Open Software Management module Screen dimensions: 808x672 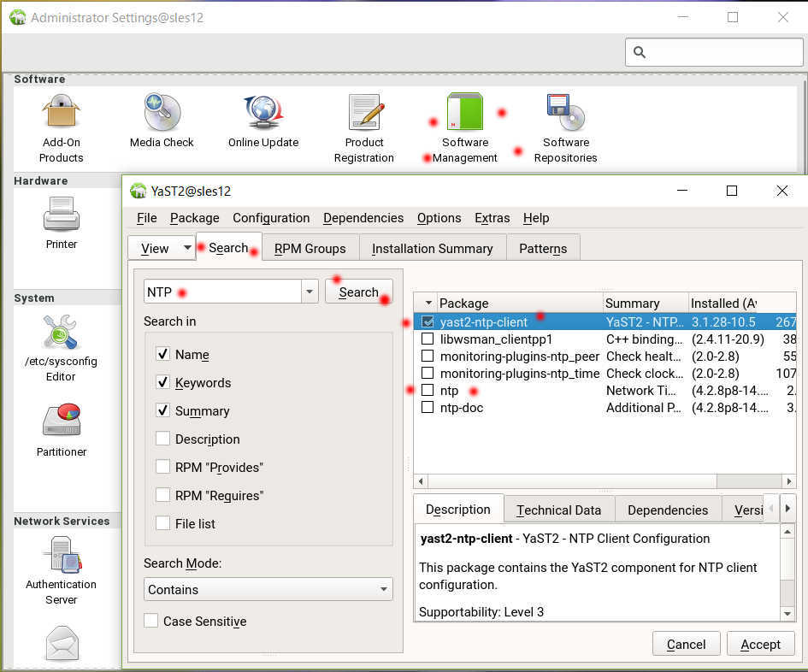click(465, 129)
